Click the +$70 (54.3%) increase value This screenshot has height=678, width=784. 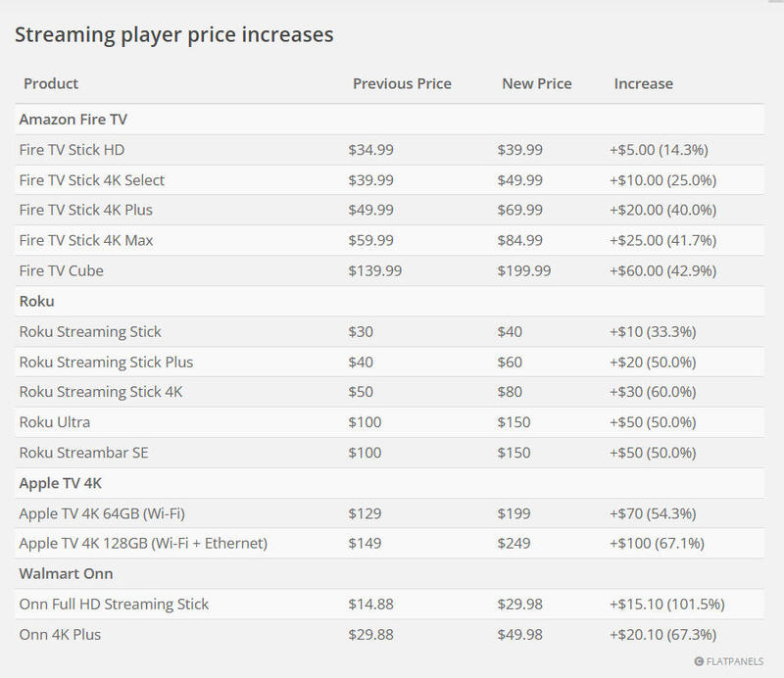pos(653,514)
